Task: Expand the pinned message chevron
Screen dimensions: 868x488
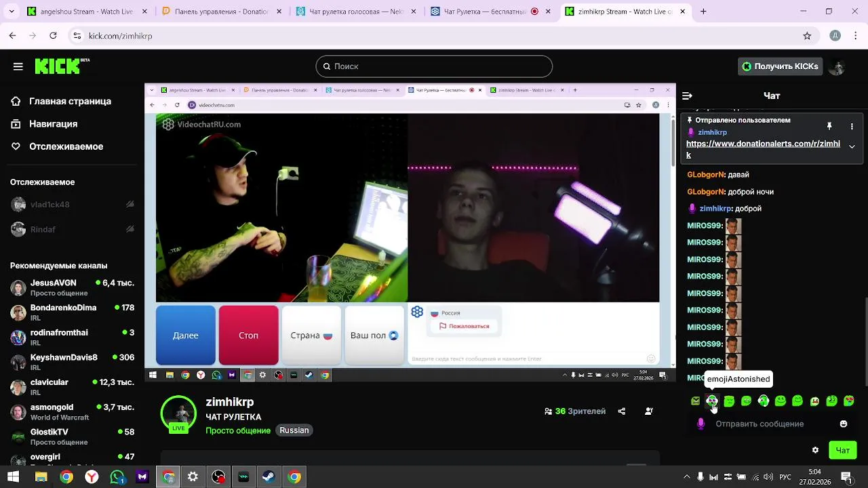Action: pos(852,146)
